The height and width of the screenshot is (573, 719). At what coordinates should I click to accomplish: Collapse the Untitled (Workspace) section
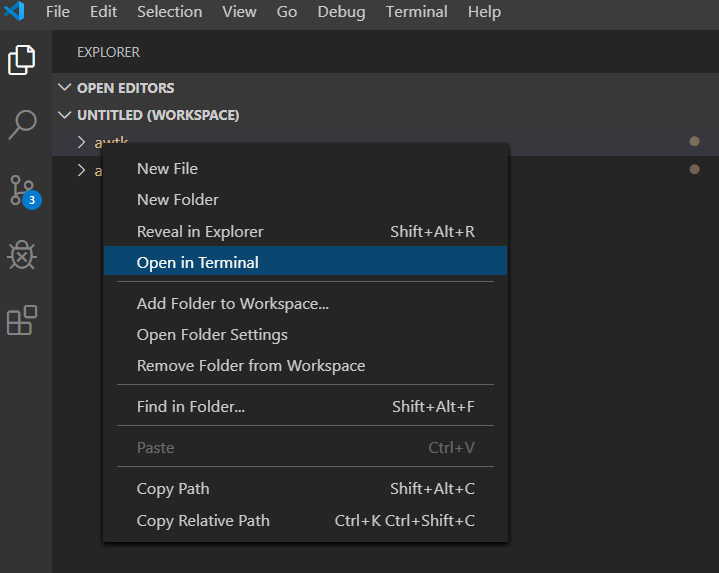point(65,115)
